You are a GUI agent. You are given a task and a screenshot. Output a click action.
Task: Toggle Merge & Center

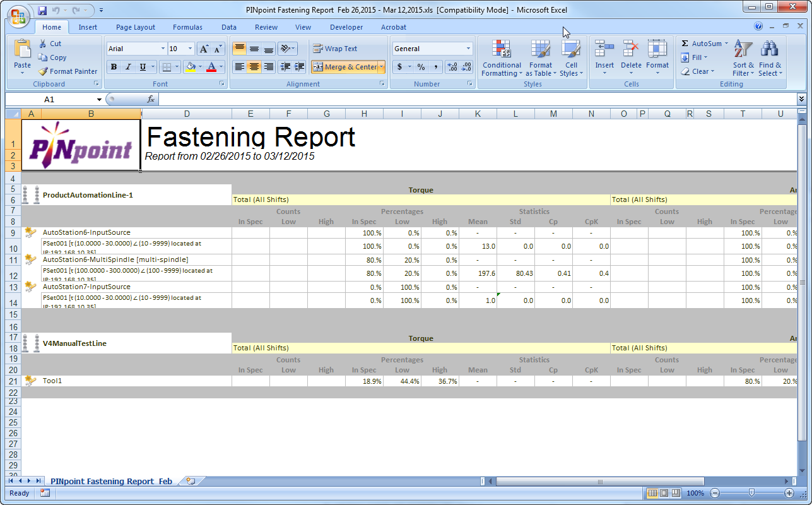[344, 67]
